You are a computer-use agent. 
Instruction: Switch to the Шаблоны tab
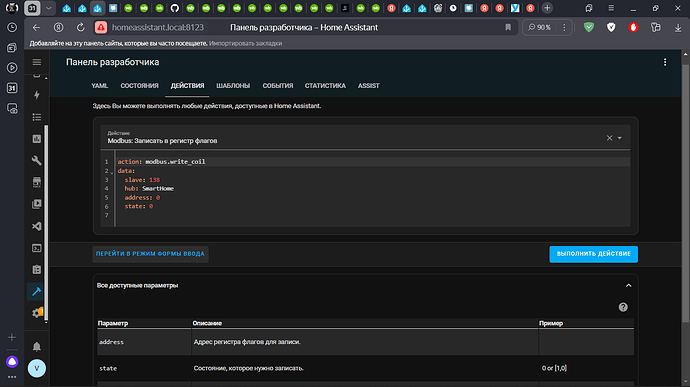tap(233, 86)
